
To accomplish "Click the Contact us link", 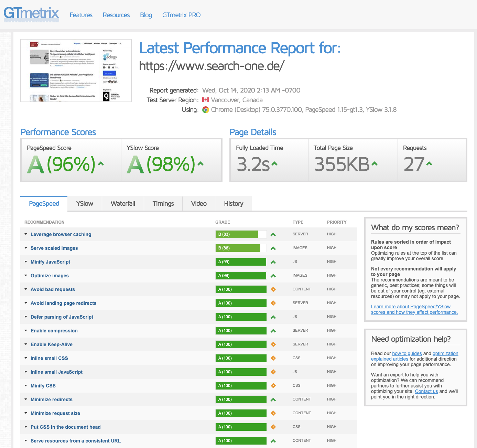I will [426, 391].
